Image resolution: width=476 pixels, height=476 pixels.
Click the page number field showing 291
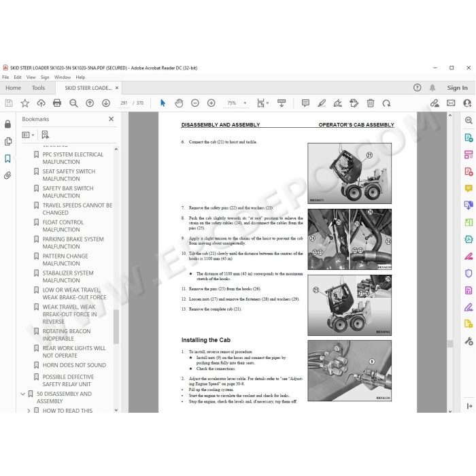(x=124, y=103)
